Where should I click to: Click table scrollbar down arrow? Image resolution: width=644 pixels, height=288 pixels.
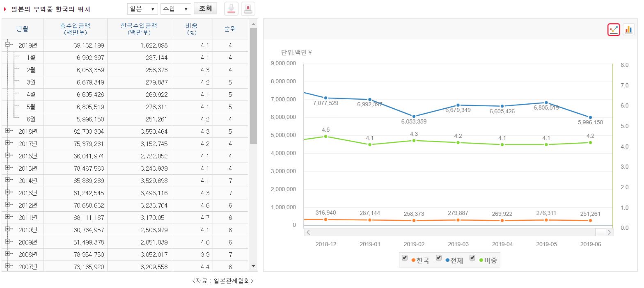tap(253, 266)
